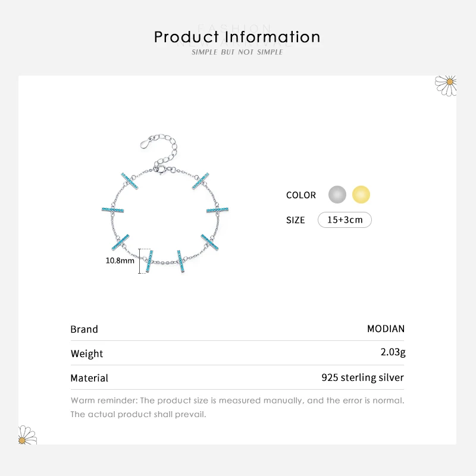Click the Brand row label
The height and width of the screenshot is (476, 476).
84,329
